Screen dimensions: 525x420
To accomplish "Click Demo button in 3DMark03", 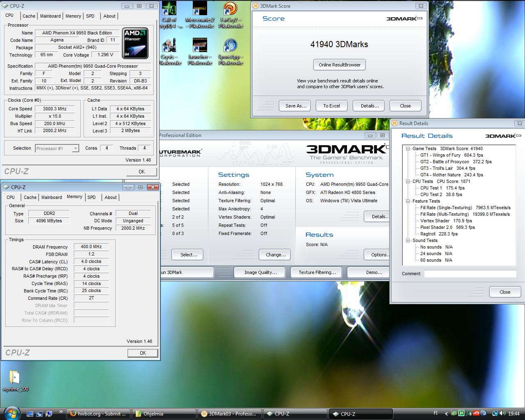I will click(369, 272).
